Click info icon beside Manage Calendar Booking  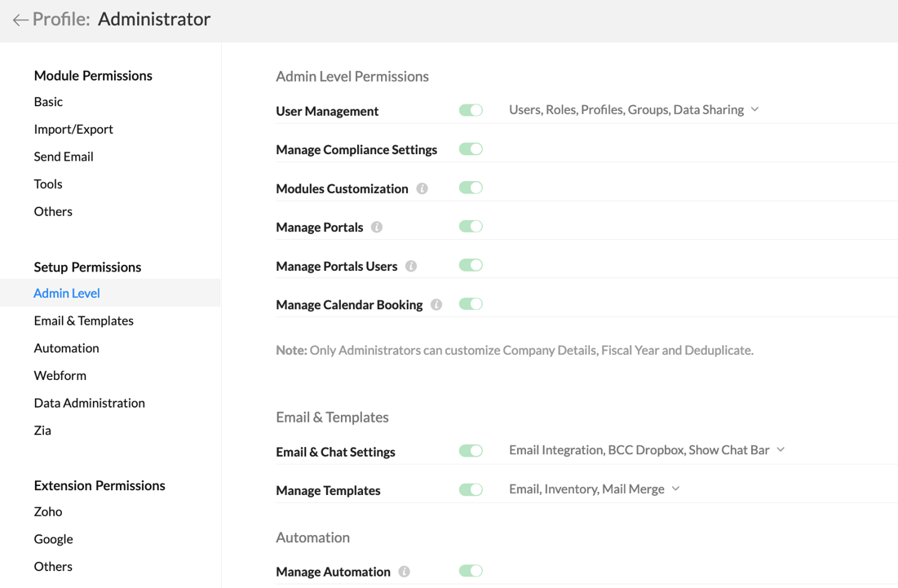tap(436, 305)
